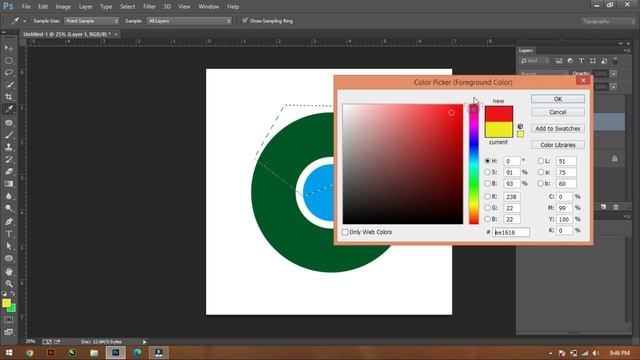Click the delete layer trash icon
Image resolution: width=640 pixels, height=360 pixels.
point(616,207)
